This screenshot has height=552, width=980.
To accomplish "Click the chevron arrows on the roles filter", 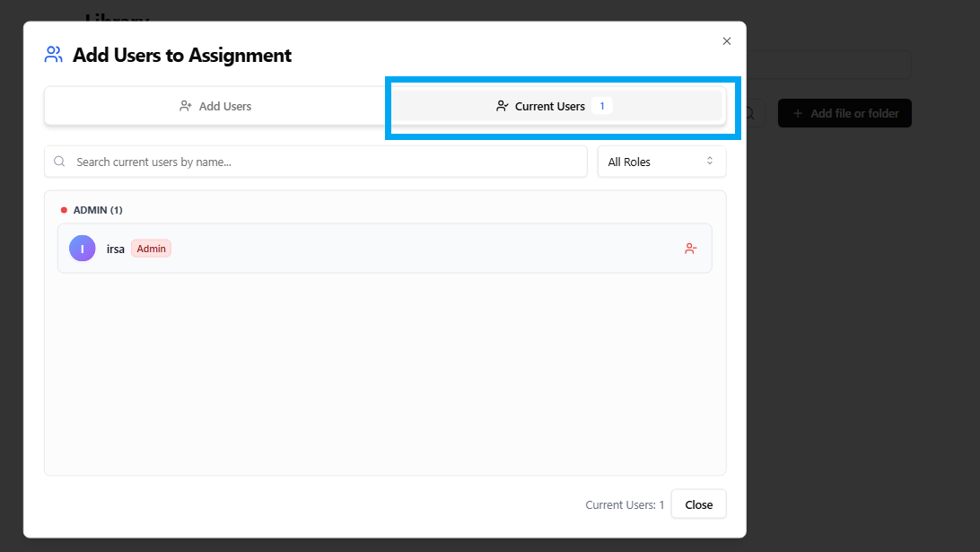I will click(710, 162).
